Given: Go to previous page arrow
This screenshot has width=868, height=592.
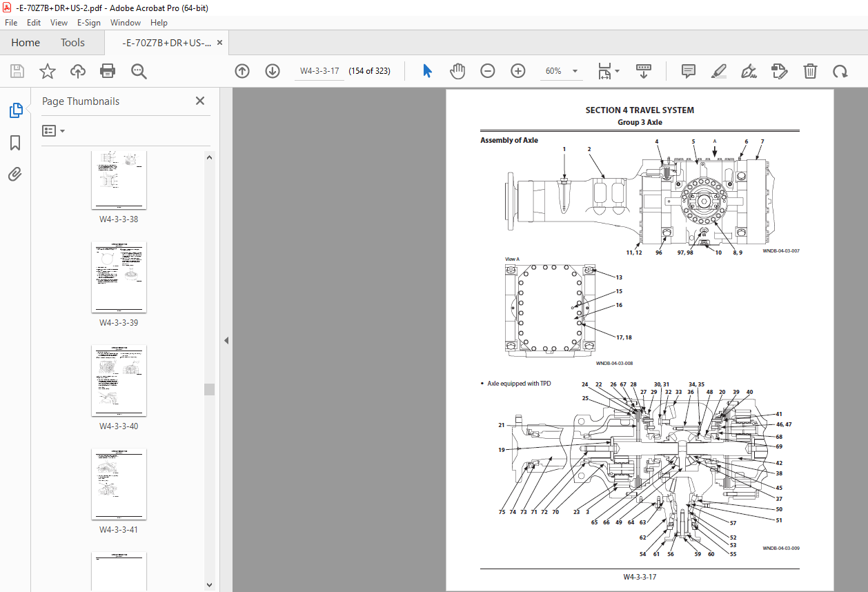Looking at the screenshot, I should (x=242, y=71).
